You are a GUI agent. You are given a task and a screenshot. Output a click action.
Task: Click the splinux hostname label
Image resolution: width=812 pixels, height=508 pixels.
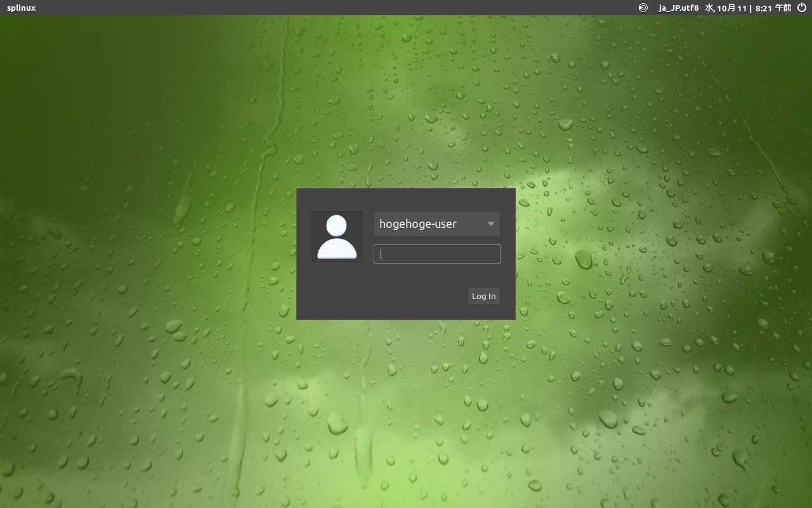tap(22, 8)
